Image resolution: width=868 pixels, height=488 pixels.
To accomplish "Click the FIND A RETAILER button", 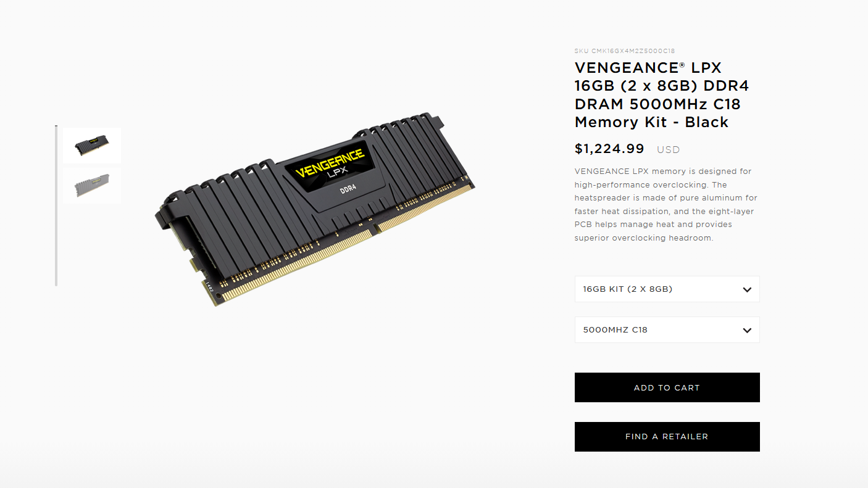I will click(667, 437).
